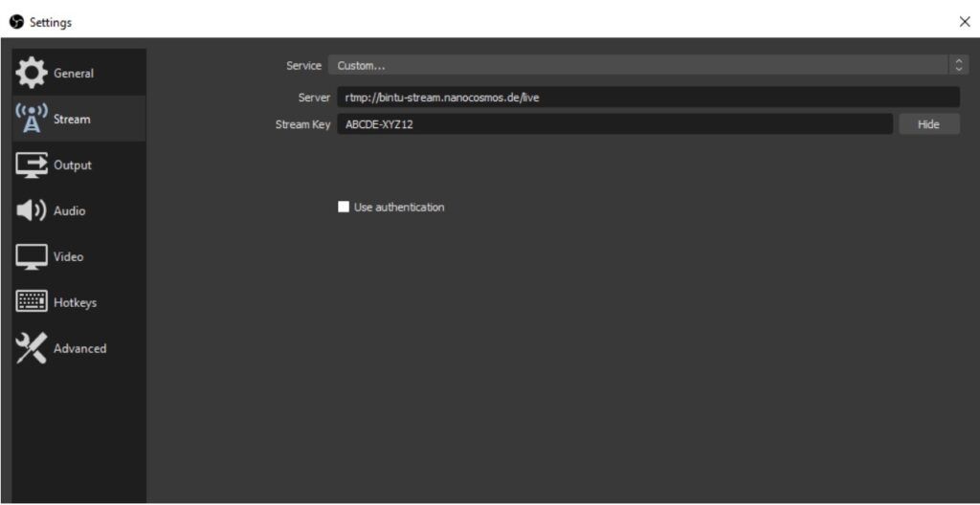Viewport: 980px width, 505px height.
Task: Click the 'Use authentication' label text
Action: 399,208
